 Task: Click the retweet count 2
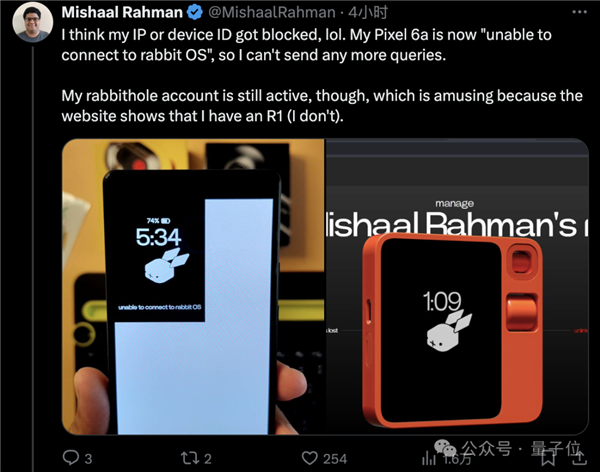point(207,459)
